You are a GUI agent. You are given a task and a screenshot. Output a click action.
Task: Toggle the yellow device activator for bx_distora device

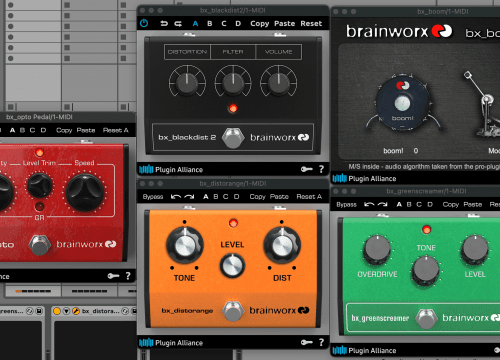57,311
